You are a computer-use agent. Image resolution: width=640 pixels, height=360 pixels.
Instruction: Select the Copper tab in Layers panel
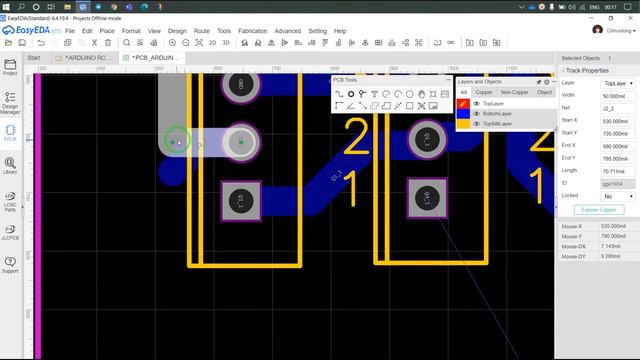(x=484, y=92)
